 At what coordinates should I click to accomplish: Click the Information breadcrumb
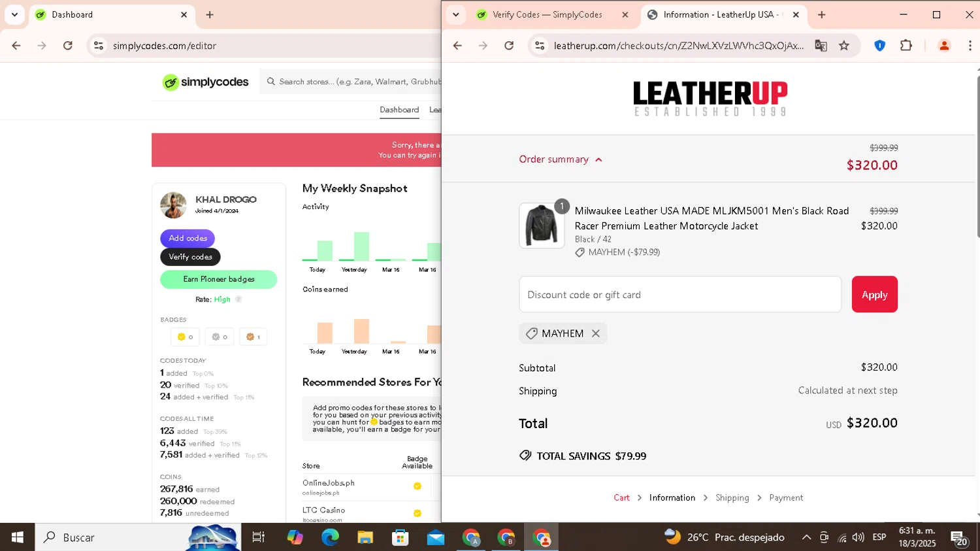672,498
